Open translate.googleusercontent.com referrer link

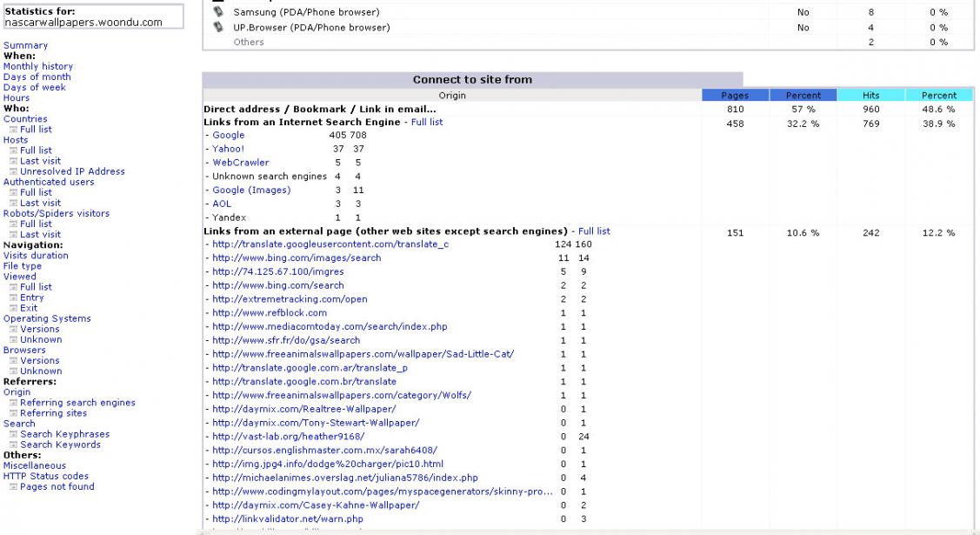point(330,244)
